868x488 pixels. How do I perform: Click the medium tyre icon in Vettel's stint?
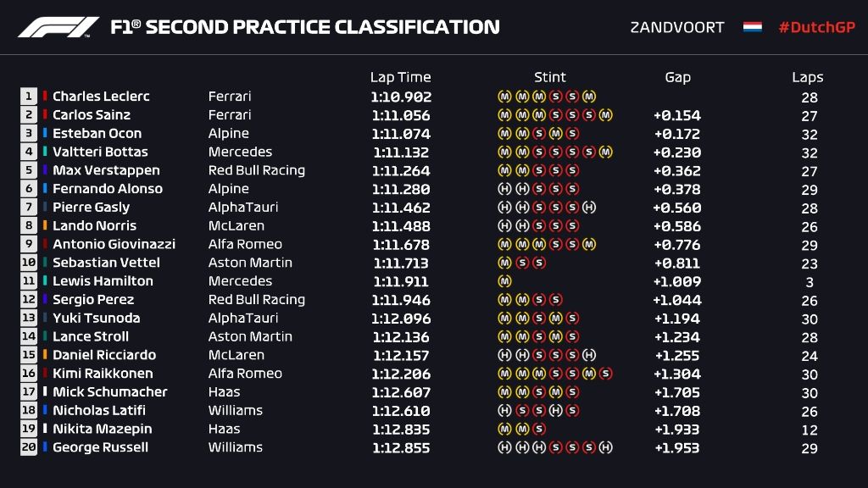[504, 263]
